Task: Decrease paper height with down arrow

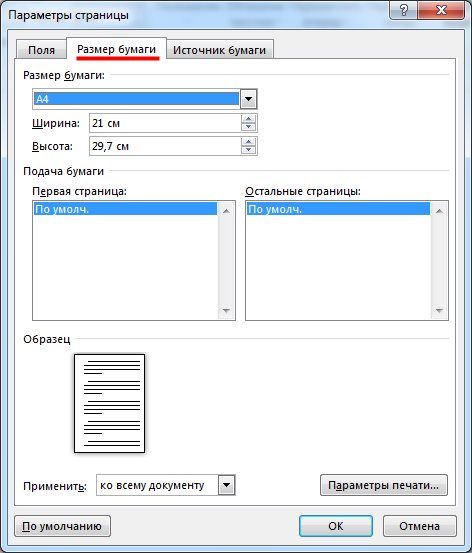Action: [x=249, y=150]
